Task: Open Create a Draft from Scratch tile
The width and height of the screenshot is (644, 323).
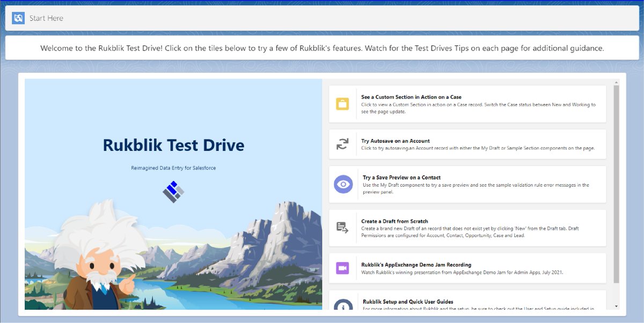Action: [x=467, y=227]
